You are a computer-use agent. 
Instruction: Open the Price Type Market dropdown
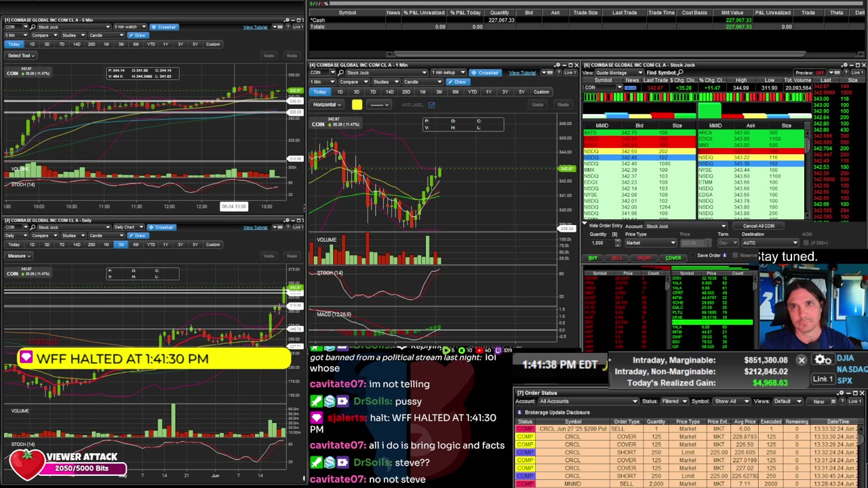point(650,243)
